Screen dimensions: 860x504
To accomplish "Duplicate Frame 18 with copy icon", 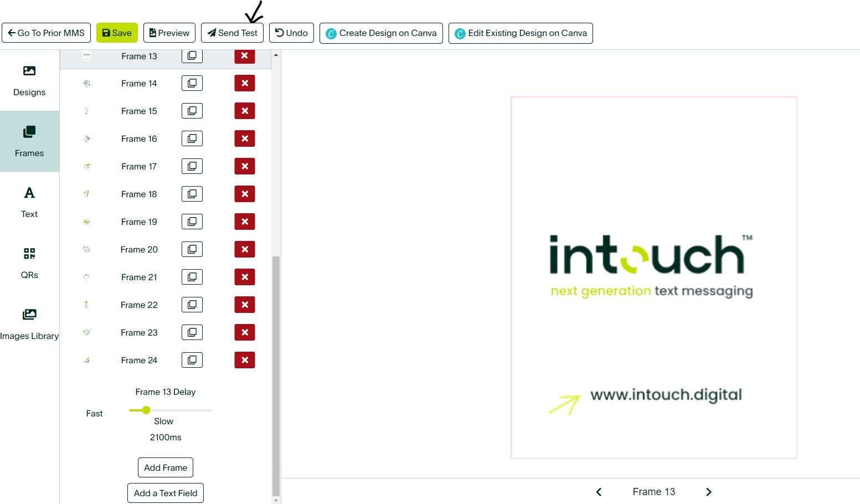I will pyautogui.click(x=192, y=194).
